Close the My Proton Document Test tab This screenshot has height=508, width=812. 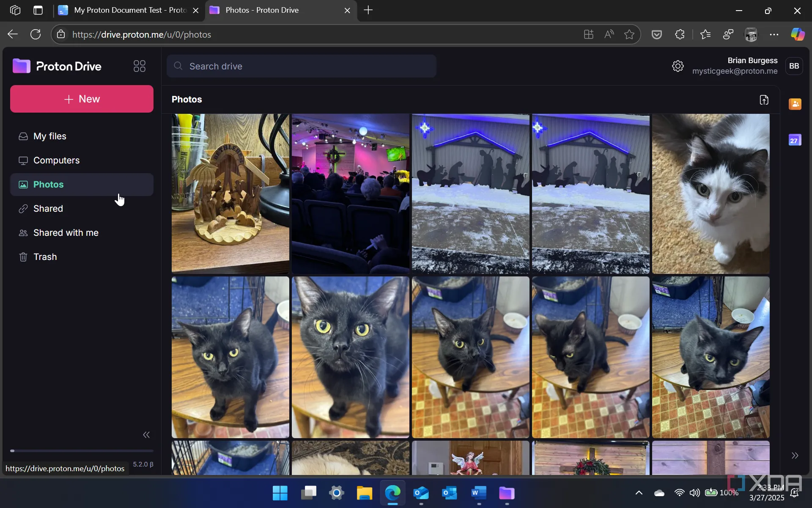point(196,11)
